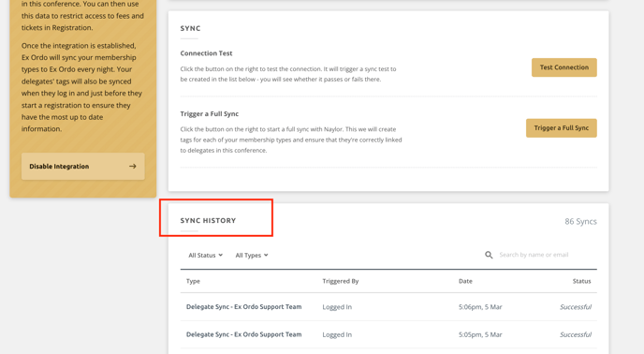This screenshot has height=354, width=644.
Task: Click the Type column header
Action: pyautogui.click(x=193, y=281)
